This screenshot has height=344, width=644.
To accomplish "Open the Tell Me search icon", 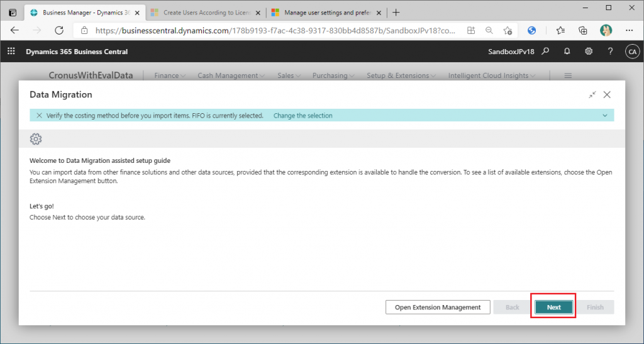I will [545, 52].
